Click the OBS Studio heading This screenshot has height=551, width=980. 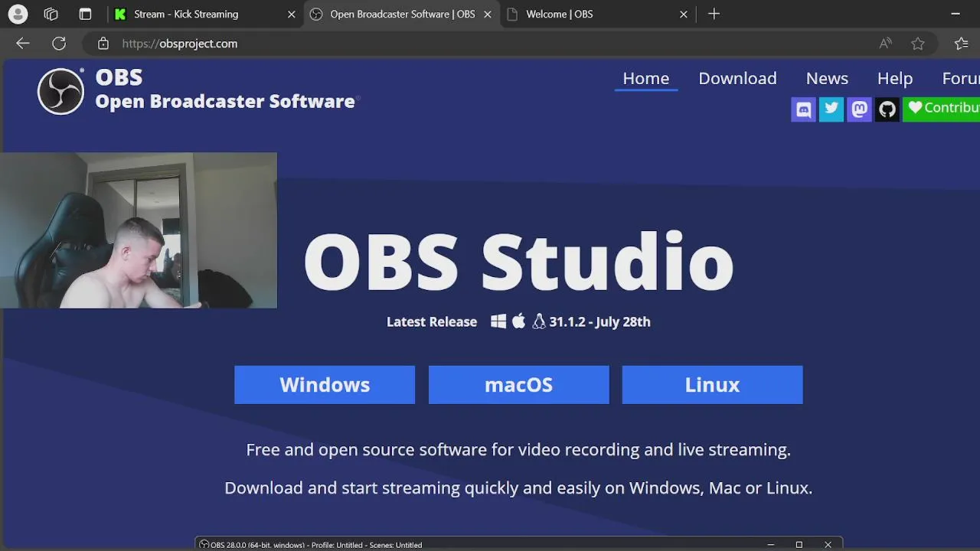(x=518, y=262)
